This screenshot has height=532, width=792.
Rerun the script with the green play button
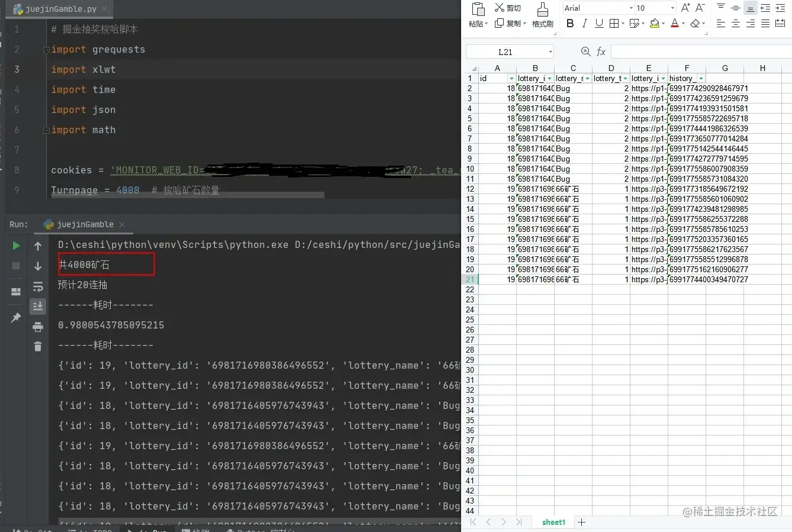point(17,246)
